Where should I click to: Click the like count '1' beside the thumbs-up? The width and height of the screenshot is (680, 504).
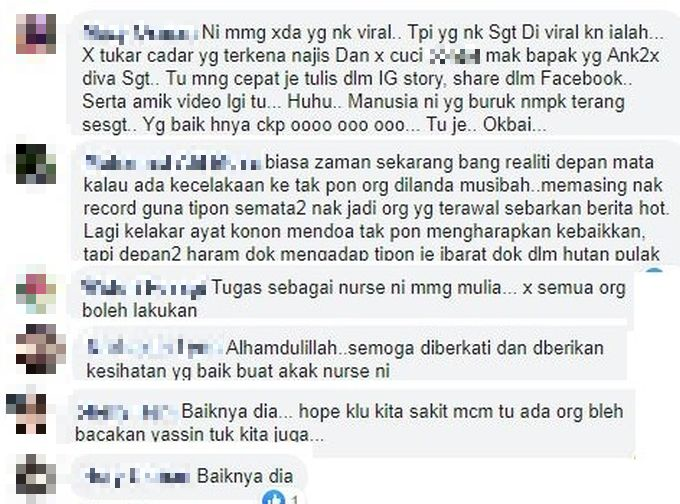click(295, 499)
